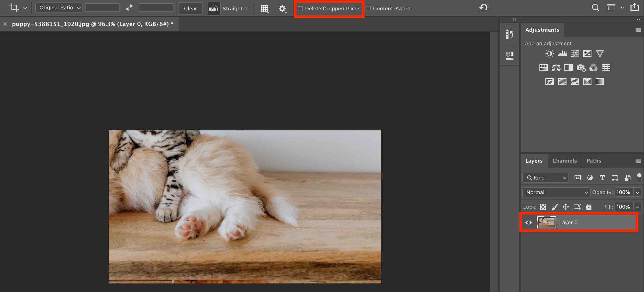Viewport: 644px width, 292px height.
Task: Click the crop overlay grid icon
Action: click(x=264, y=9)
